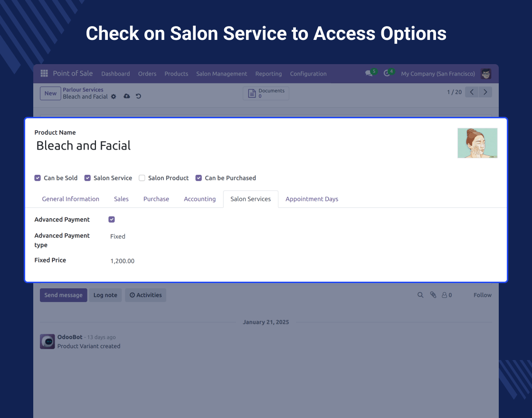
Task: Open the Configuration menu
Action: coord(308,74)
